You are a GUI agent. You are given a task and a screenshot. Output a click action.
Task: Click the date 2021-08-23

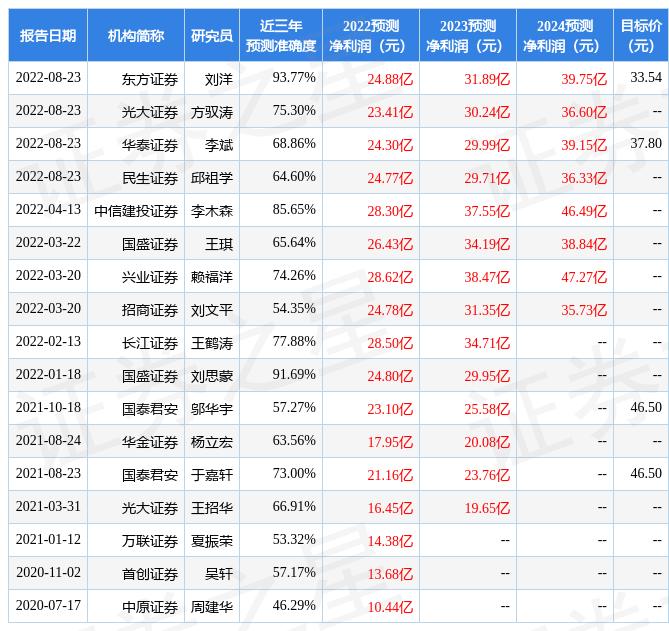(48, 474)
